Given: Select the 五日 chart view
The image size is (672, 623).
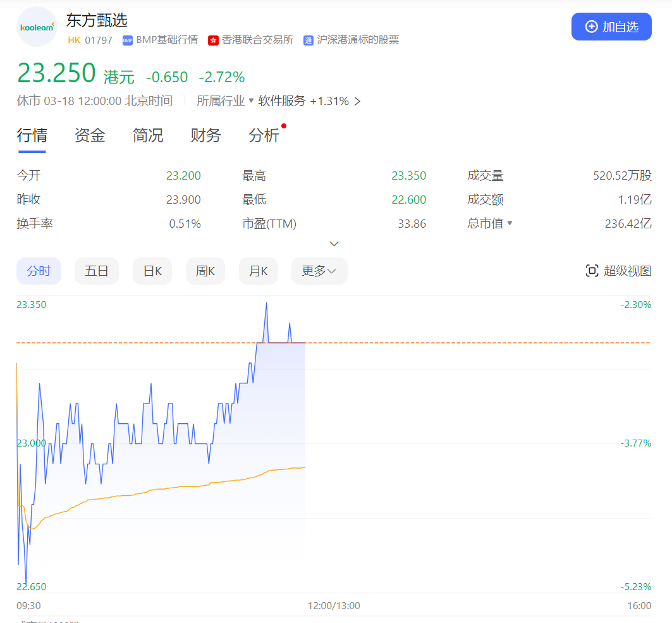Looking at the screenshot, I should (x=97, y=271).
